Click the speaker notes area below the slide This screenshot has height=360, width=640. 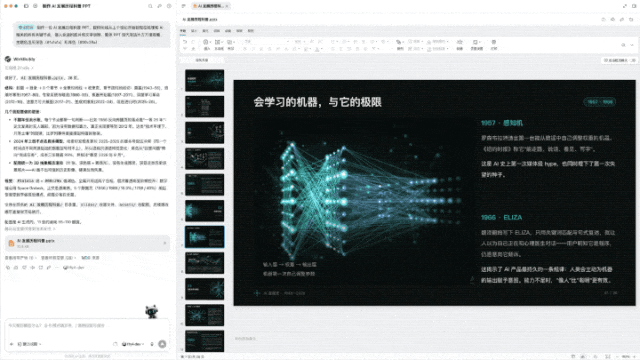pyautogui.click(x=434, y=339)
